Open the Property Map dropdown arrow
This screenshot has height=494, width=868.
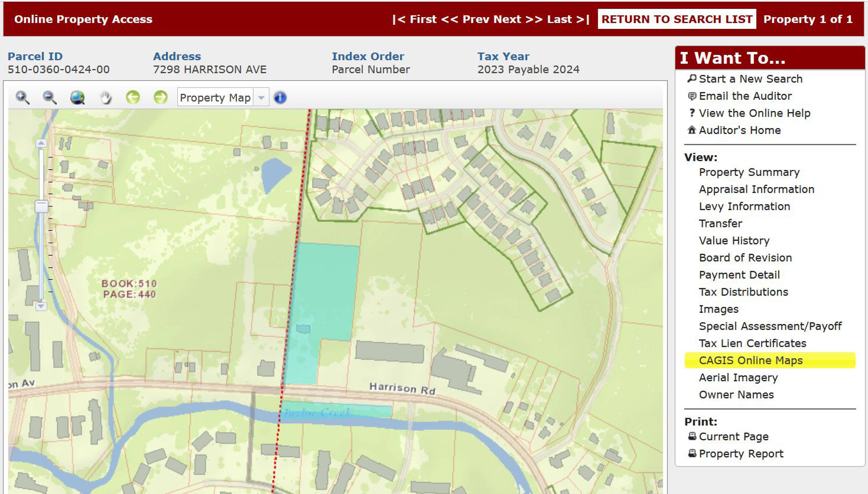tap(261, 98)
